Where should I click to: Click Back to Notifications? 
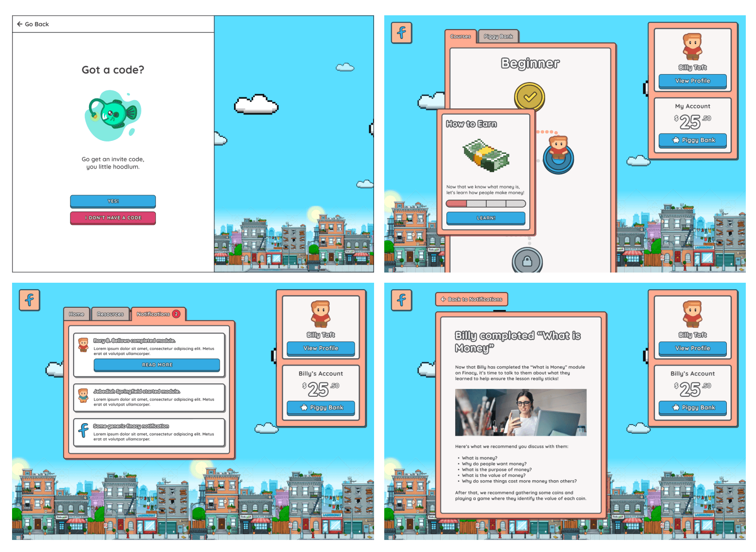471,299
